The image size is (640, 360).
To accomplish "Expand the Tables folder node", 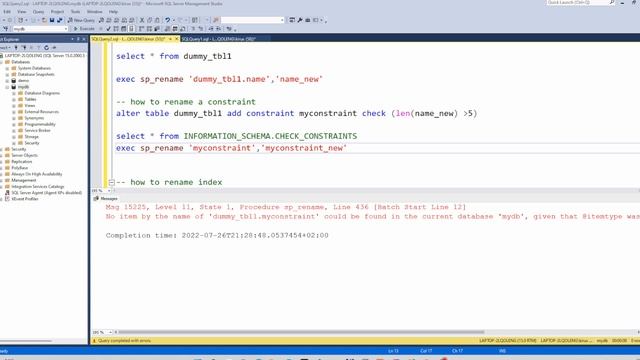I will [x=14, y=99].
